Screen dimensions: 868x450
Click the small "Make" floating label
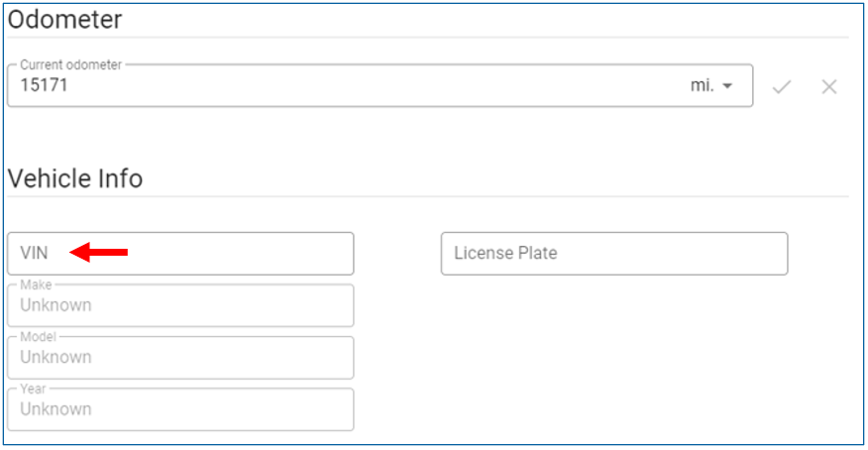36,285
